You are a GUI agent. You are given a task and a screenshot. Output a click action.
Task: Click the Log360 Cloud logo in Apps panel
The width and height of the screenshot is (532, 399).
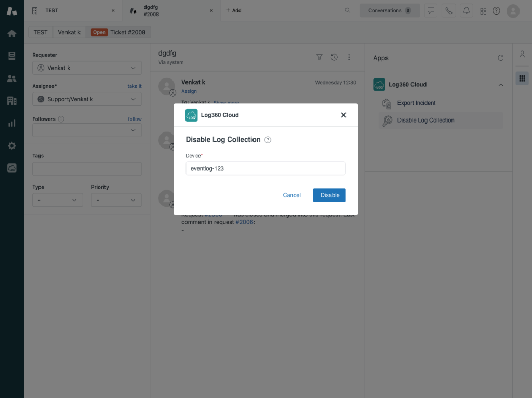(379, 85)
